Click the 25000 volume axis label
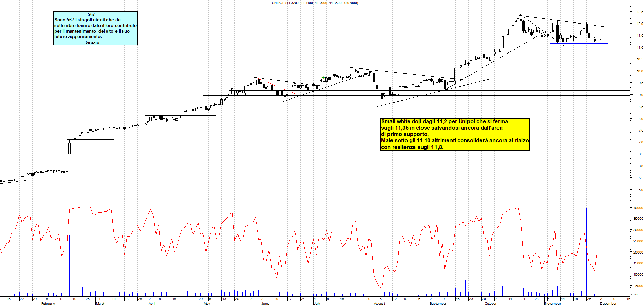644x305 pixels. [x=638, y=241]
